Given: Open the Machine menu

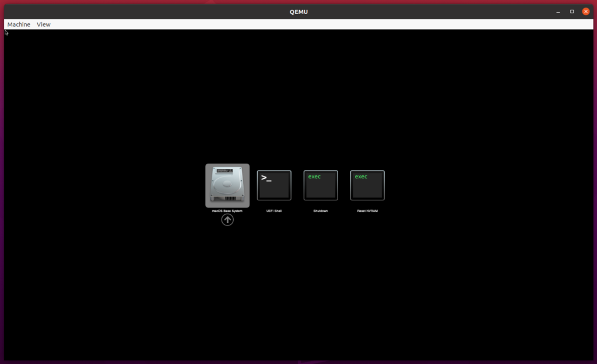Looking at the screenshot, I should click(18, 24).
